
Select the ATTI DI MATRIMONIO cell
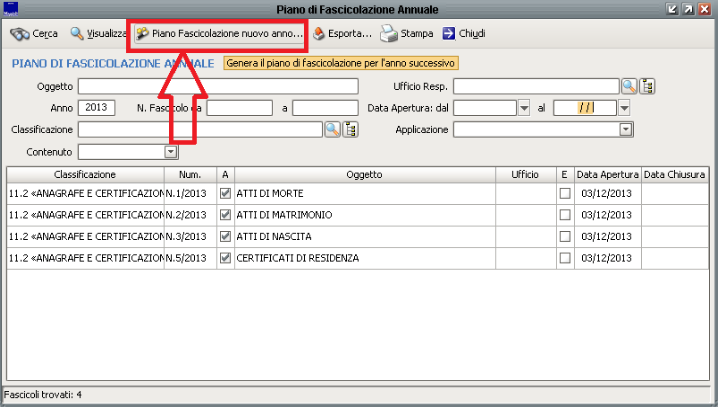click(x=364, y=215)
